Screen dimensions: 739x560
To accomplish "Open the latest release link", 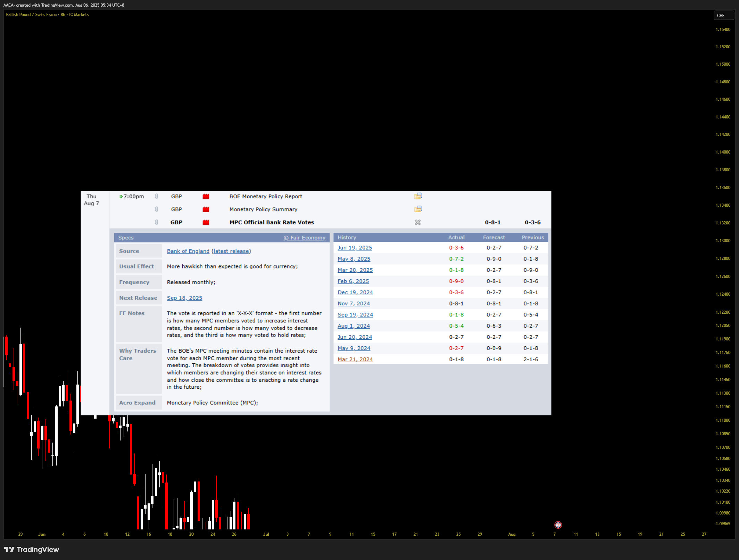I will coord(231,251).
